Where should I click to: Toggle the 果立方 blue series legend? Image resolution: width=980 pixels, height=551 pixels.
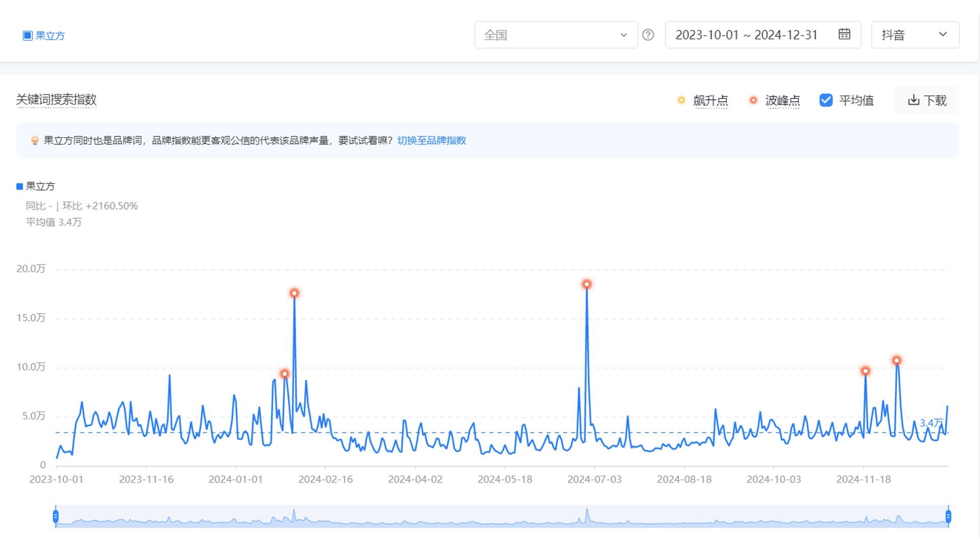click(x=35, y=186)
